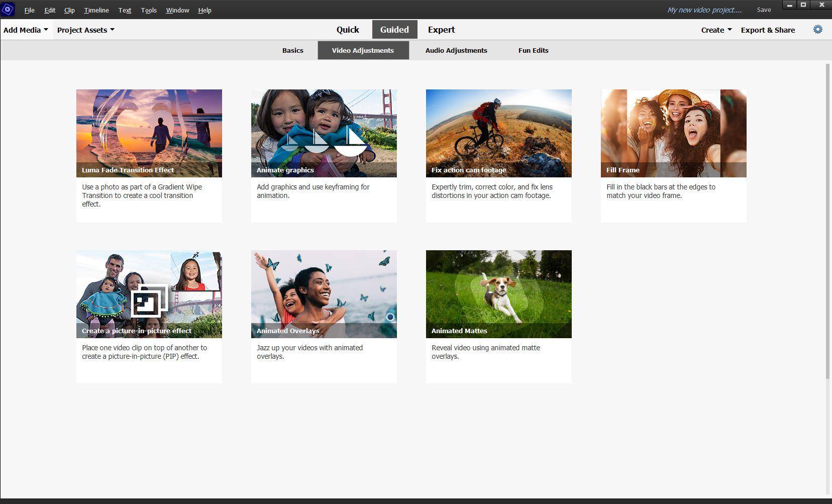Open the Animated Overlays guided edit
Screen dimensions: 832x504
tap(324, 294)
